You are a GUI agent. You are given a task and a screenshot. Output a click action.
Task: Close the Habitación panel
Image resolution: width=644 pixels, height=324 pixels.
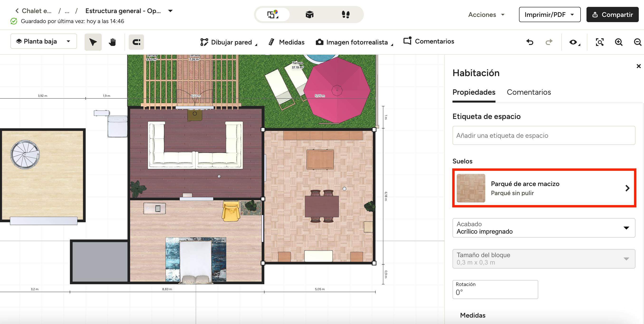[x=639, y=66]
